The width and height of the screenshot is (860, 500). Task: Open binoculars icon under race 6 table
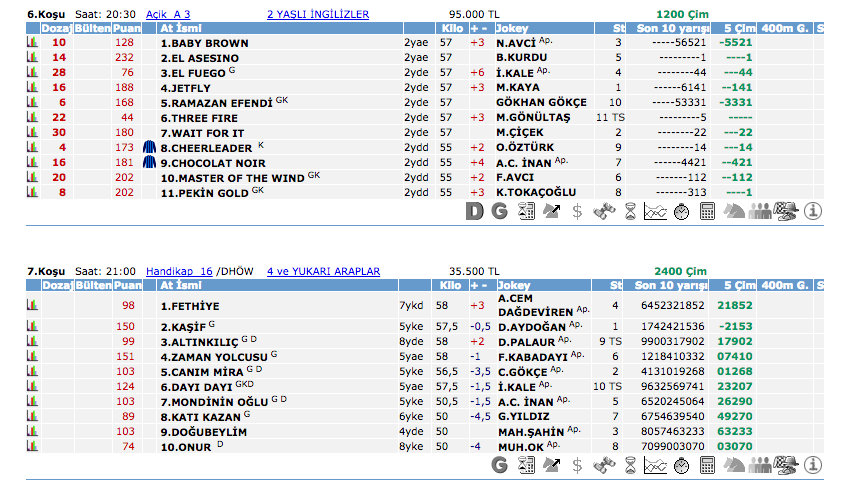tap(604, 211)
